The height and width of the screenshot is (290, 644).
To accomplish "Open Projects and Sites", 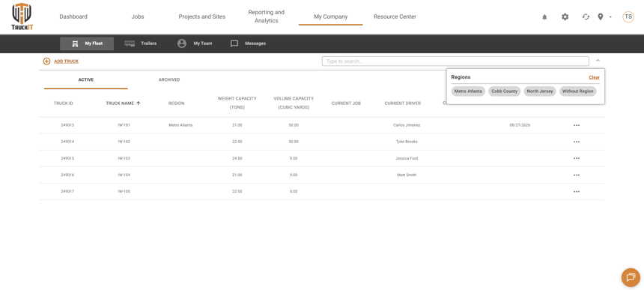I will 202,16.
